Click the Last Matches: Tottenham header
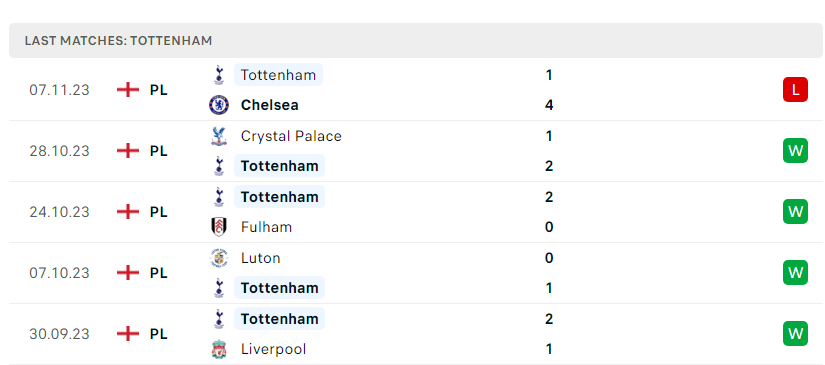Screen dimensions: 825x365 coord(416,40)
